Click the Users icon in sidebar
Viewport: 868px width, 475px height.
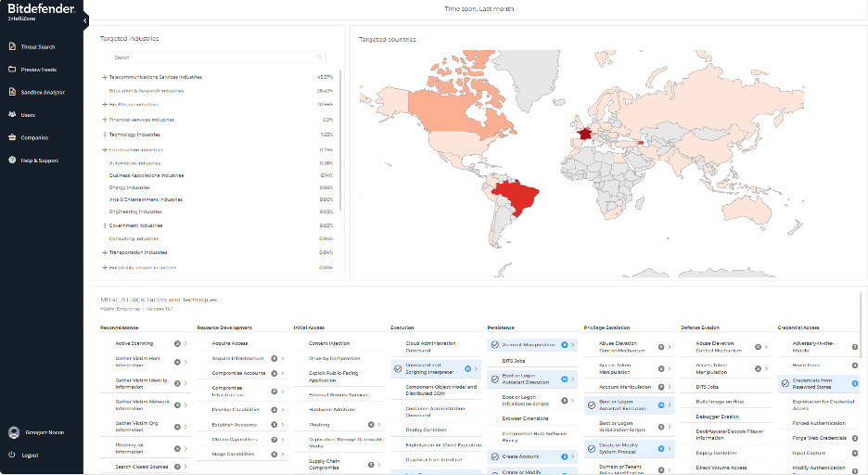[12, 115]
